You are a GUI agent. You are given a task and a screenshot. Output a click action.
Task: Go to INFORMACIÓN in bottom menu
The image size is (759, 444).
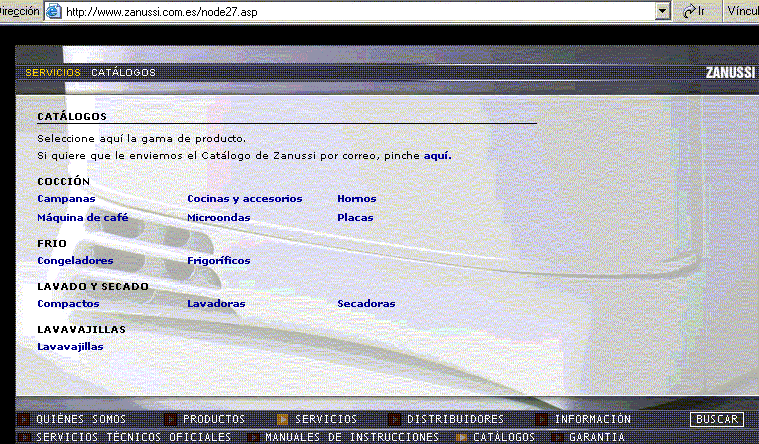(592, 419)
